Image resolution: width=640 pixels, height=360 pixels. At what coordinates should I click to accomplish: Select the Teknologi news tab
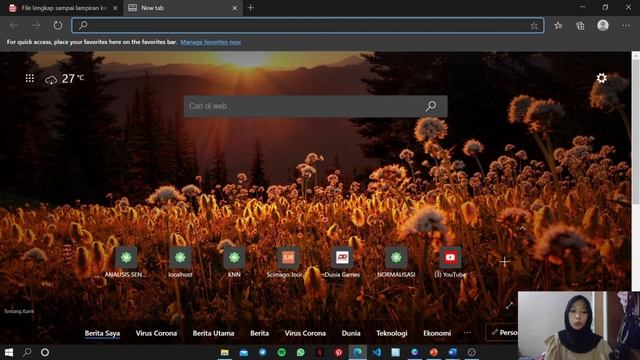coord(392,333)
